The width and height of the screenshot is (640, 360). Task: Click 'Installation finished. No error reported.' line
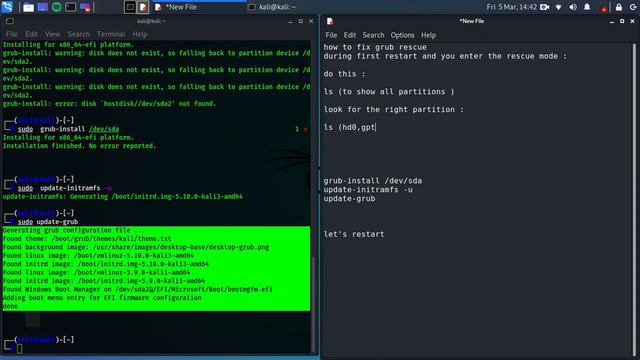(79, 146)
